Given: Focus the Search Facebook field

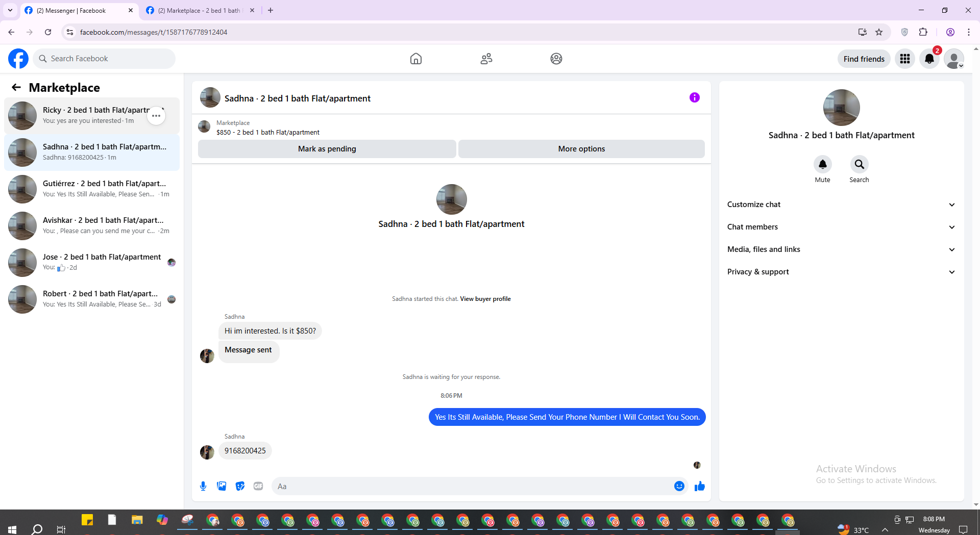Looking at the screenshot, I should pos(105,59).
